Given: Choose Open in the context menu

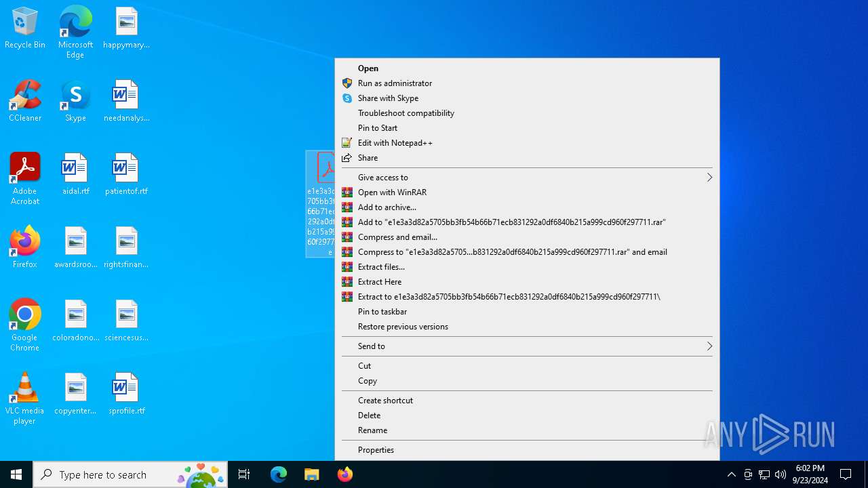Looking at the screenshot, I should pos(527,68).
